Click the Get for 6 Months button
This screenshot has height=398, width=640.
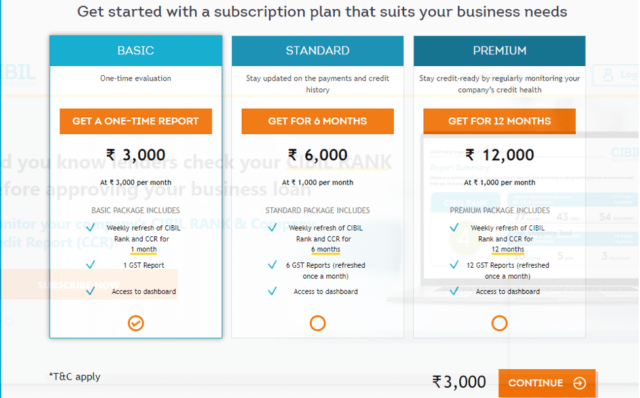click(318, 121)
